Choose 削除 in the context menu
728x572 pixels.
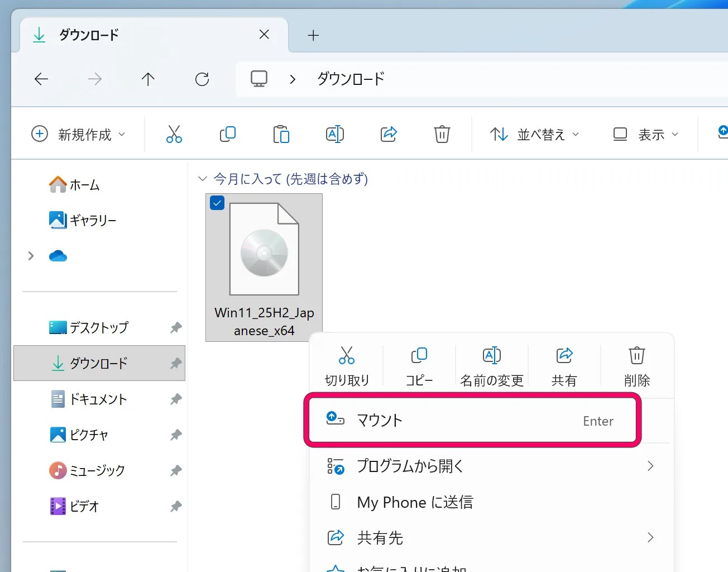coord(637,366)
